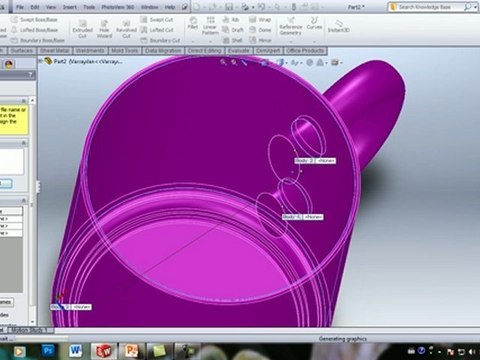Screen dimensions: 480x360
Task: Select the Draft tool
Action: coord(233,30)
